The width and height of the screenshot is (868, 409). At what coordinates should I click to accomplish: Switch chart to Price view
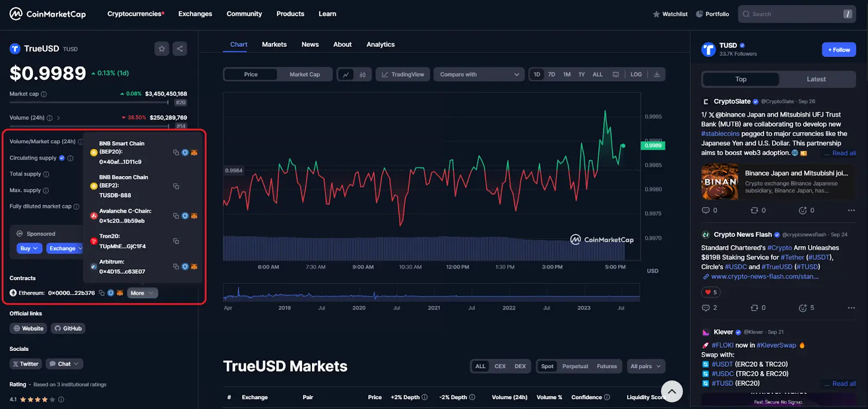click(251, 74)
